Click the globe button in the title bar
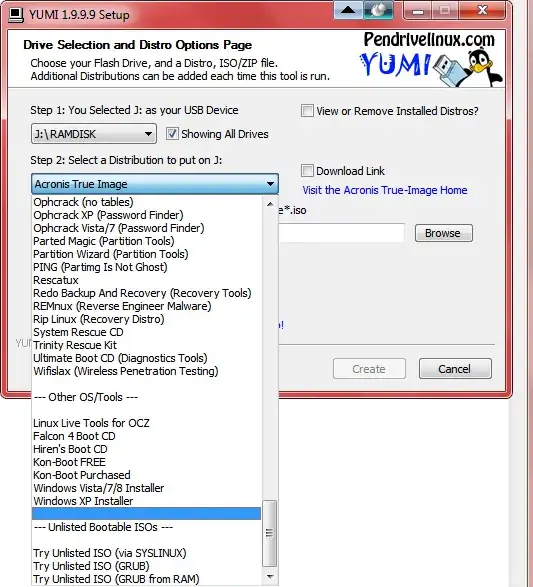 tap(378, 10)
